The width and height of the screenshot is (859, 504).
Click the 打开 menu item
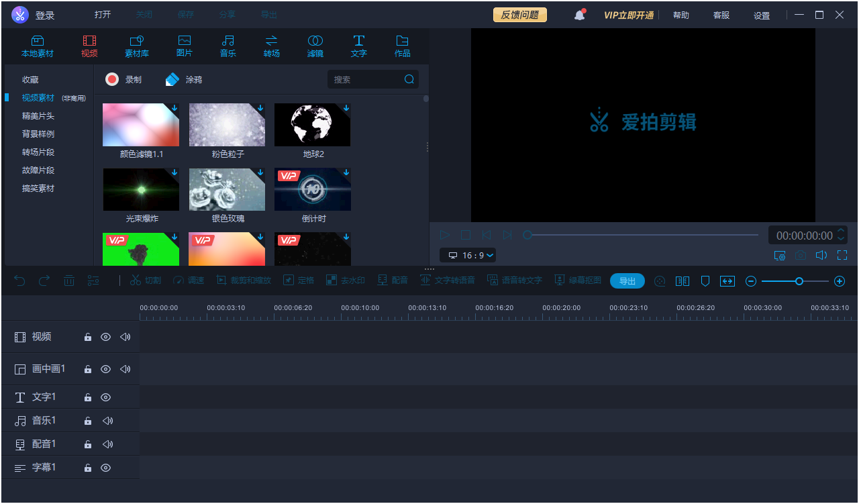coord(102,13)
